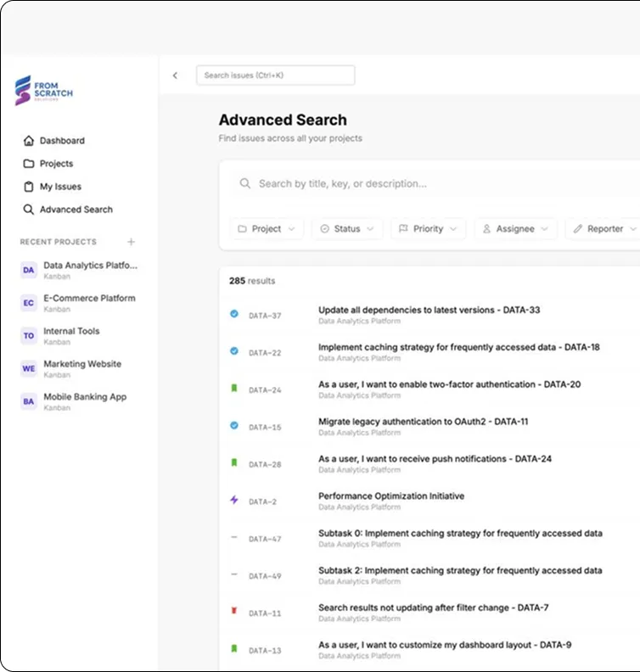Screen dimensions: 640x672
Task: Click the 285 results count
Action: 252,281
